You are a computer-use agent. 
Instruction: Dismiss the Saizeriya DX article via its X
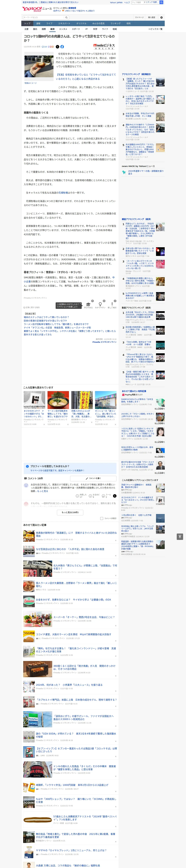coord(115,606)
